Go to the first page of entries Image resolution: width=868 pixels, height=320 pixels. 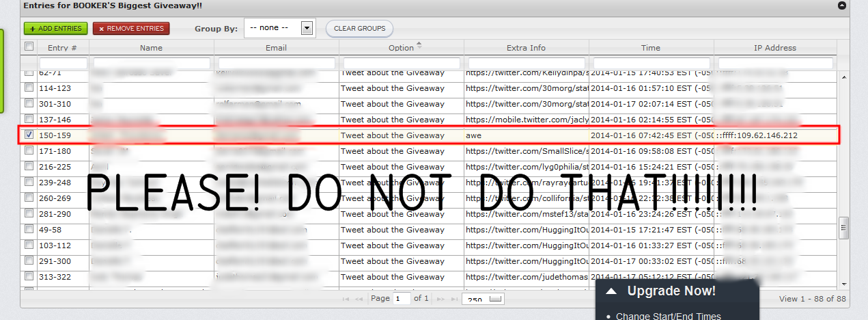coord(347,299)
